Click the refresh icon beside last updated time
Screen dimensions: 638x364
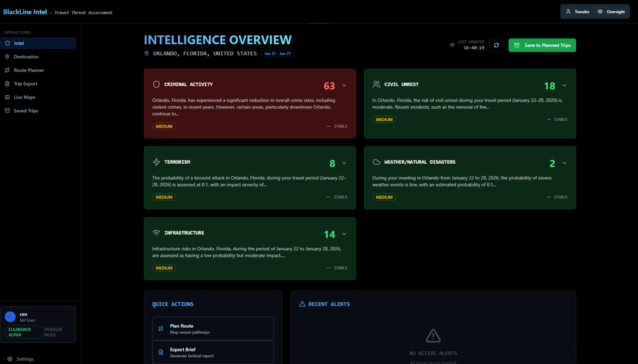[497, 45]
